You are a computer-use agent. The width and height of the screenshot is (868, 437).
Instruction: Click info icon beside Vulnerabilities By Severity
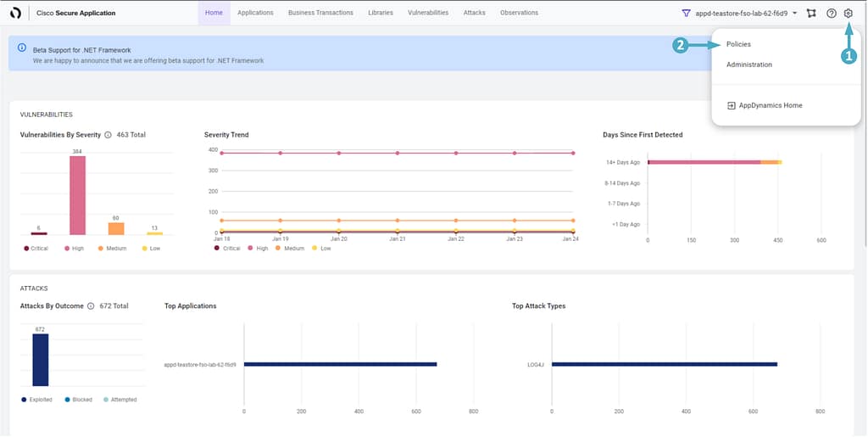point(108,135)
